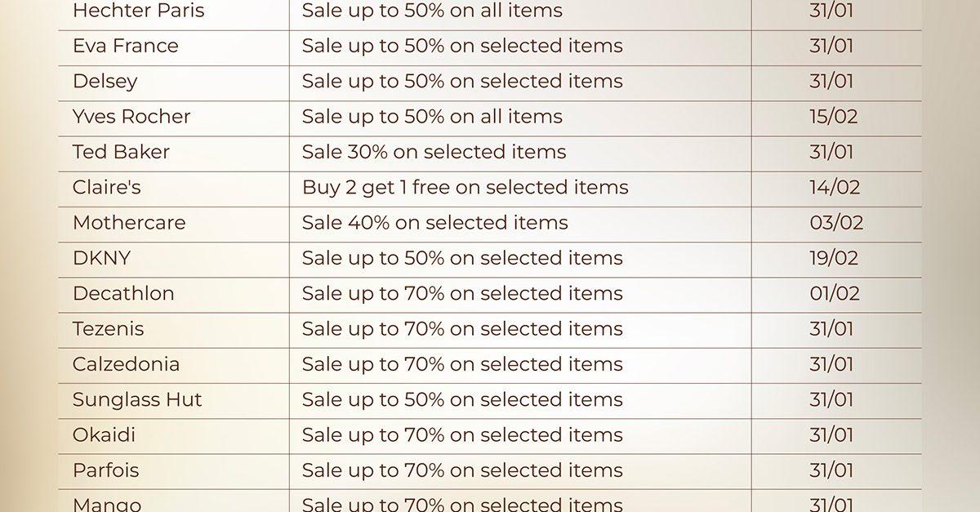Select the Yves Rocher brand name
The height and width of the screenshot is (512, 980).
[x=131, y=117]
